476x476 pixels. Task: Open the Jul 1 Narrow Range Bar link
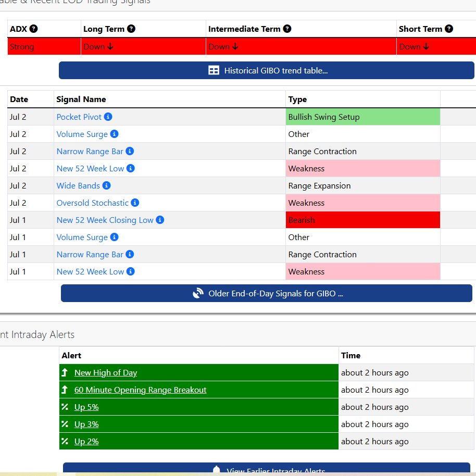[x=90, y=254]
